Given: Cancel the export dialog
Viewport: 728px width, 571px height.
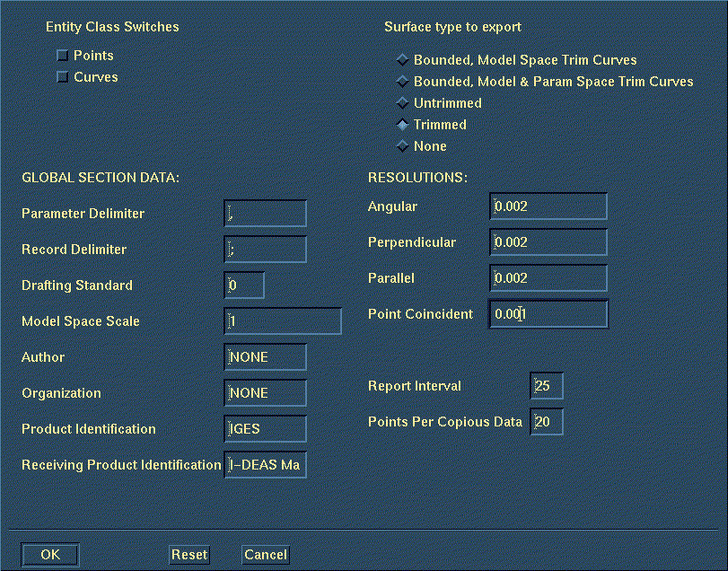Looking at the screenshot, I should click(266, 555).
